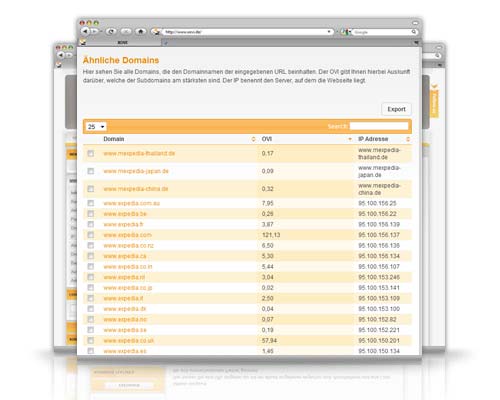This screenshot has width=500, height=400.
Task: Go back using the browser back arrow
Action: point(85,31)
